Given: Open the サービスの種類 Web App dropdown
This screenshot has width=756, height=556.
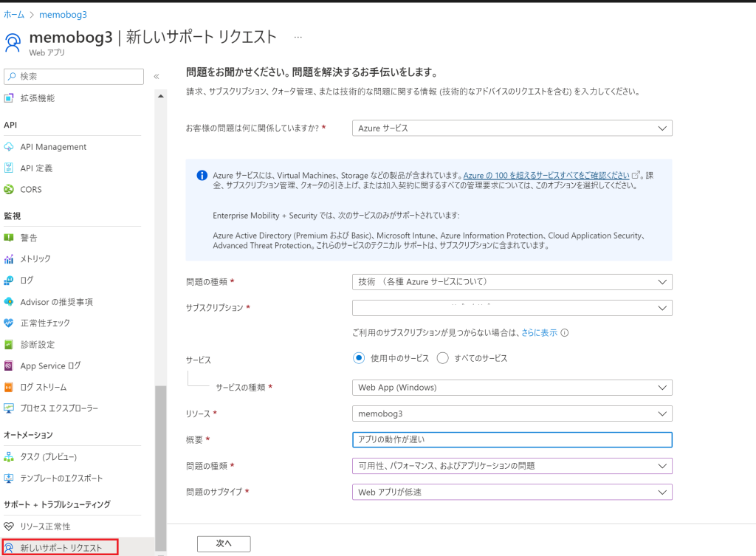Looking at the screenshot, I should tap(512, 387).
